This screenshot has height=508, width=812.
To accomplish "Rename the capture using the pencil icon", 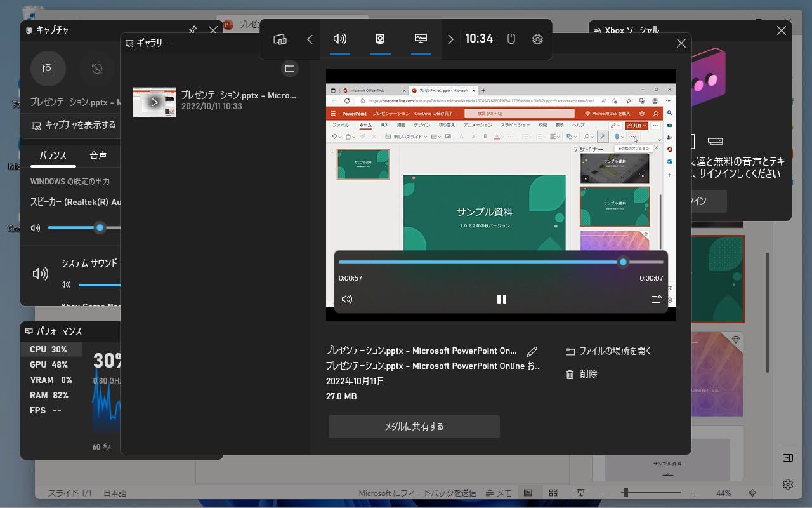I will click(532, 351).
